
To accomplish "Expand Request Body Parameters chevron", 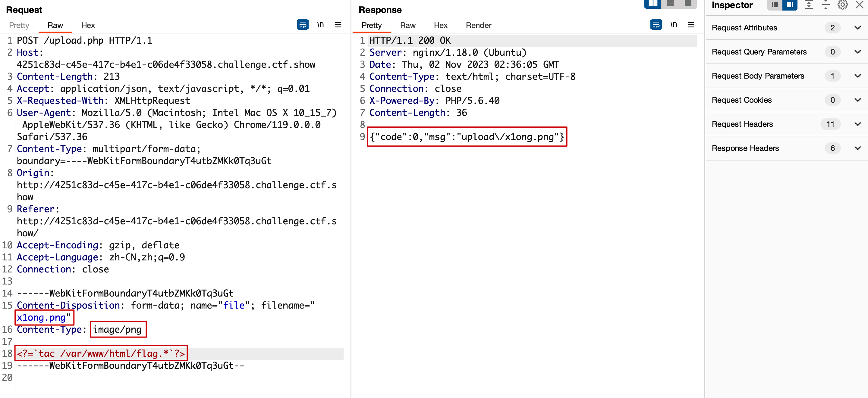I will [857, 76].
